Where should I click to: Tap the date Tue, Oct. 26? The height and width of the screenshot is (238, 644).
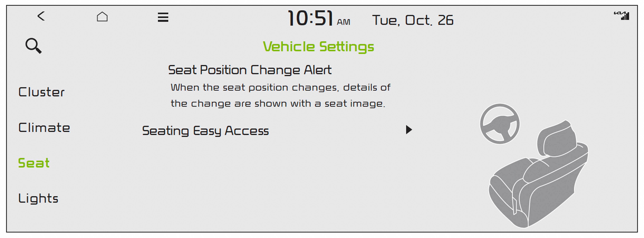pyautogui.click(x=413, y=20)
